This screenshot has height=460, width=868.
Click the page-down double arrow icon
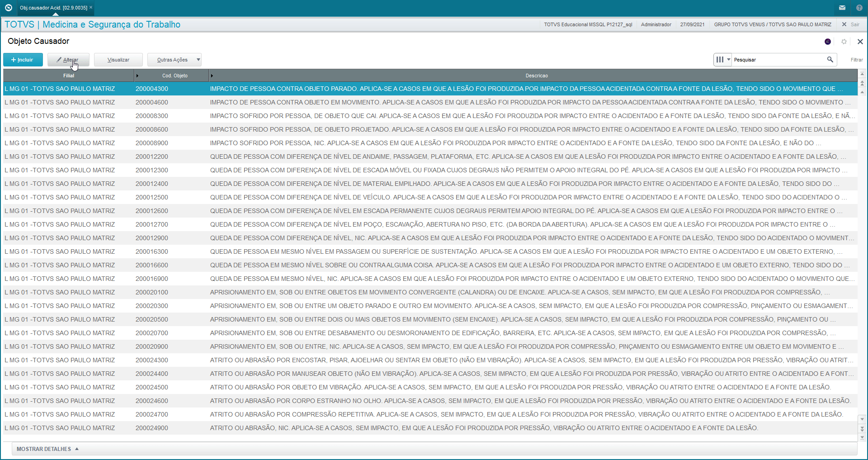pyautogui.click(x=862, y=428)
